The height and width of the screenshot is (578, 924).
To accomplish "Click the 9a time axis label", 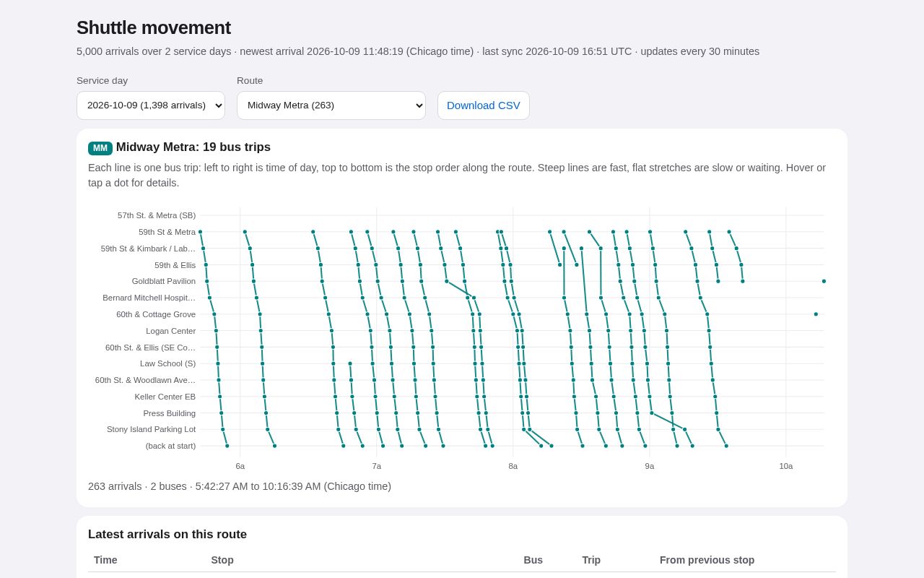I will click(650, 466).
